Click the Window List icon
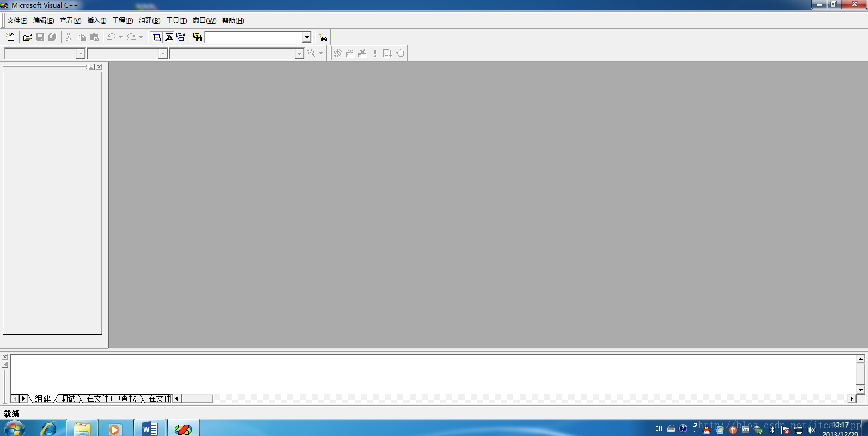The height and width of the screenshot is (436, 868). point(181,37)
